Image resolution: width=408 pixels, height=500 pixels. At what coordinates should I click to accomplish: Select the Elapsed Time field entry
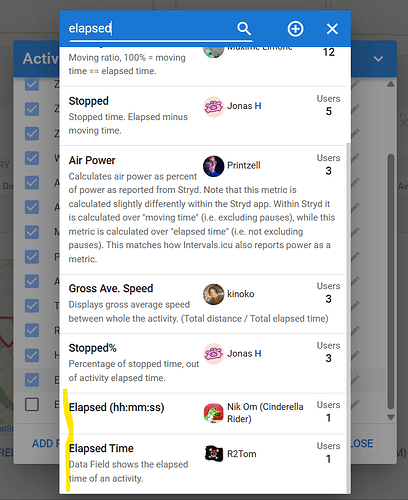click(x=203, y=464)
